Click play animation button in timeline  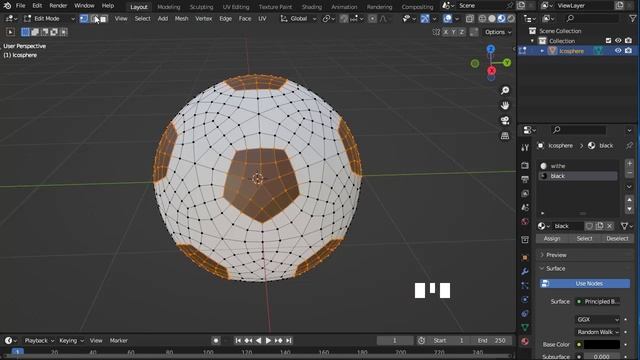pyautogui.click(x=268, y=340)
